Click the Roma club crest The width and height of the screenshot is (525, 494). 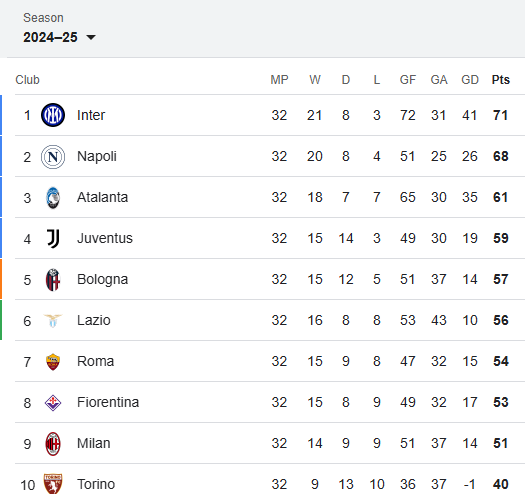click(x=53, y=362)
